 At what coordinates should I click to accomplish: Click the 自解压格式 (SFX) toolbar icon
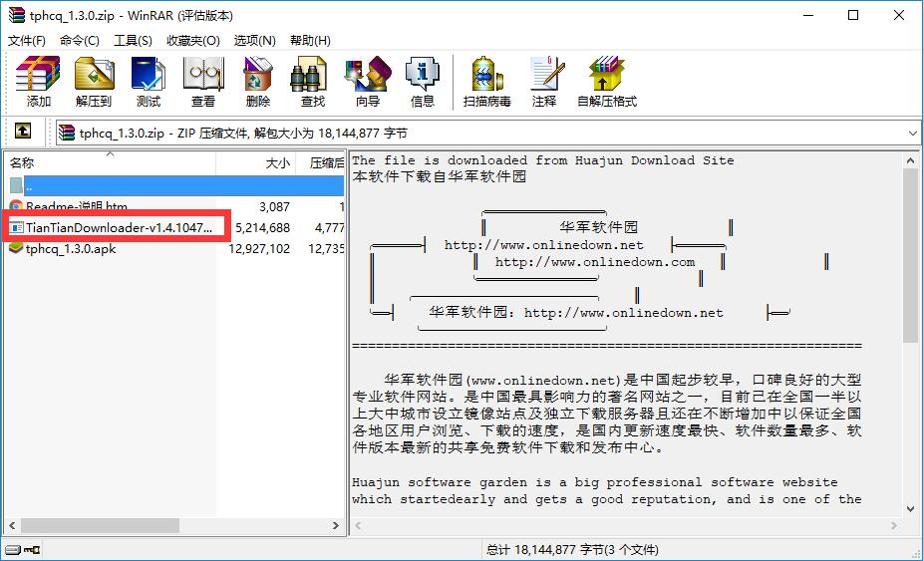(x=606, y=74)
